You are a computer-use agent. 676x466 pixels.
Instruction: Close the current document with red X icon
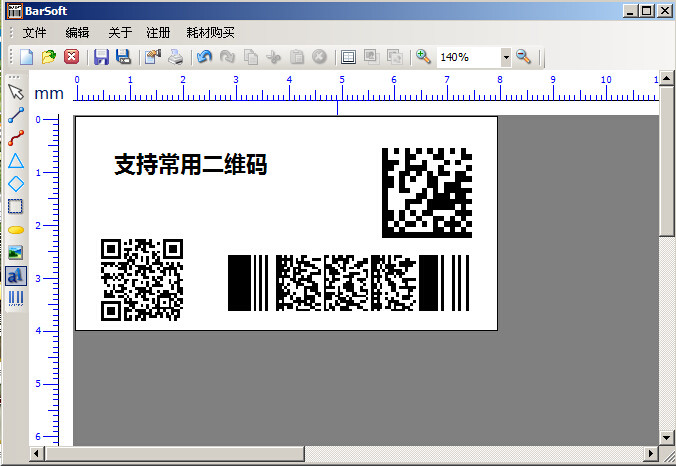coord(72,57)
